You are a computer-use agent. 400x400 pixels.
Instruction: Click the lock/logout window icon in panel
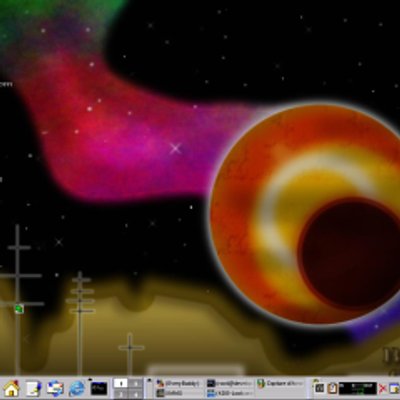(x=394, y=389)
